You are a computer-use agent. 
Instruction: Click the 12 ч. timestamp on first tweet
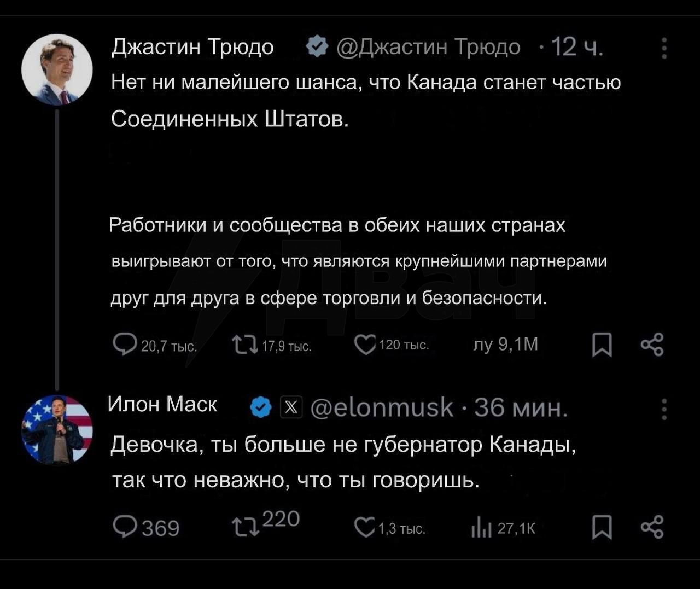pyautogui.click(x=576, y=47)
